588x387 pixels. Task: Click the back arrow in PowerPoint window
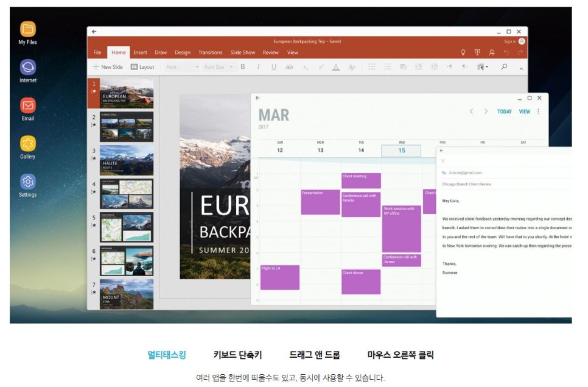tap(94, 32)
